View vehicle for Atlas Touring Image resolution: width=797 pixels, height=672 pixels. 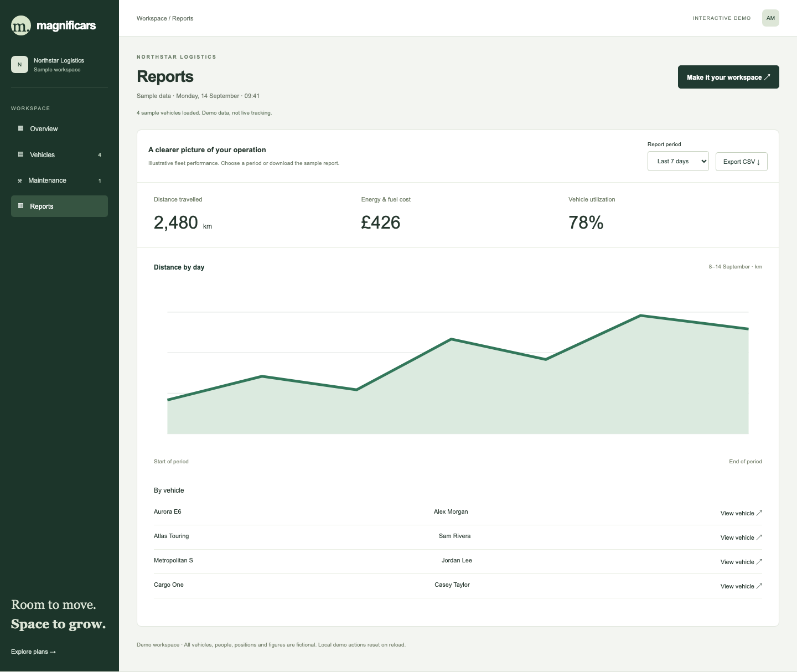click(x=741, y=537)
